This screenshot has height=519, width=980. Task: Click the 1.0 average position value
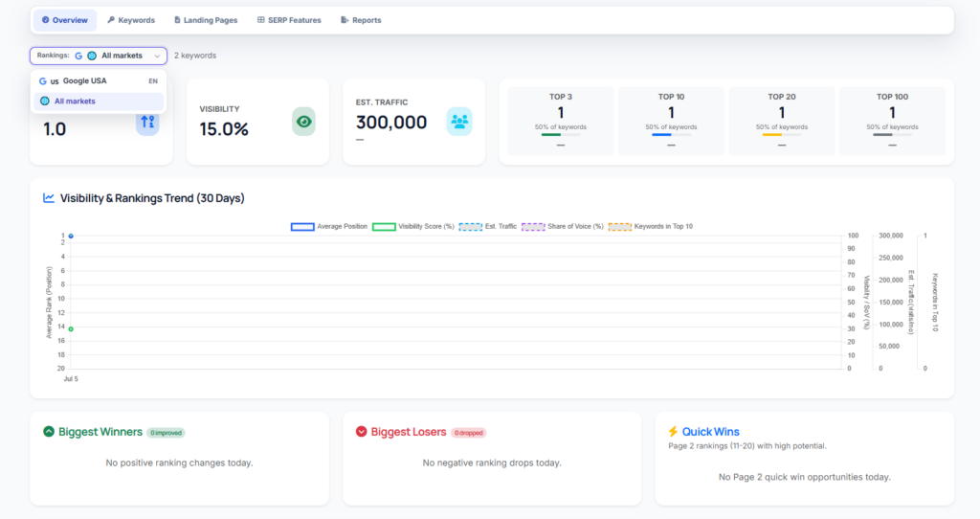pyautogui.click(x=55, y=129)
